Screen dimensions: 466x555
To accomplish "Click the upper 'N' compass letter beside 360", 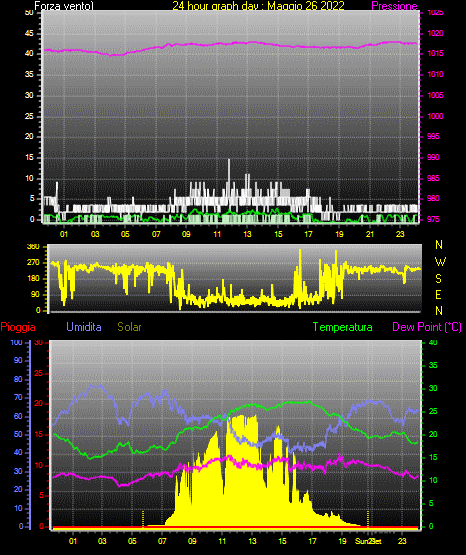I will click(x=439, y=245).
